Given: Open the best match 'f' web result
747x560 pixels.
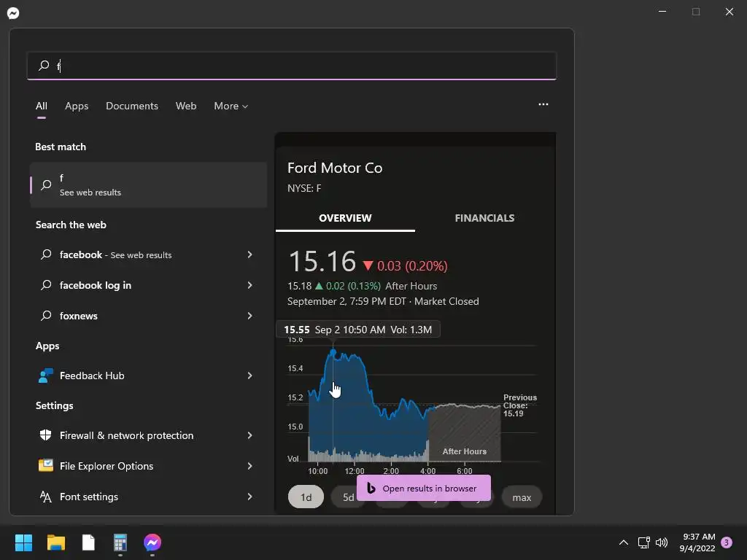Looking at the screenshot, I should [x=148, y=184].
